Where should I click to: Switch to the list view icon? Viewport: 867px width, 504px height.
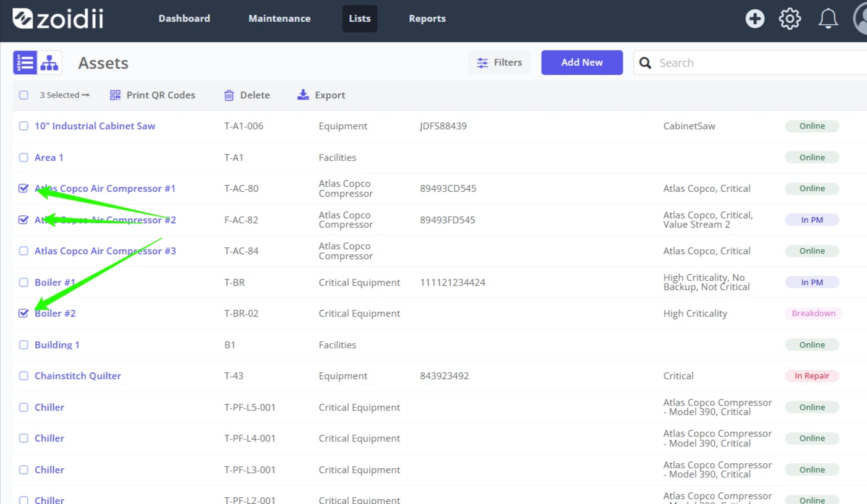[x=25, y=62]
